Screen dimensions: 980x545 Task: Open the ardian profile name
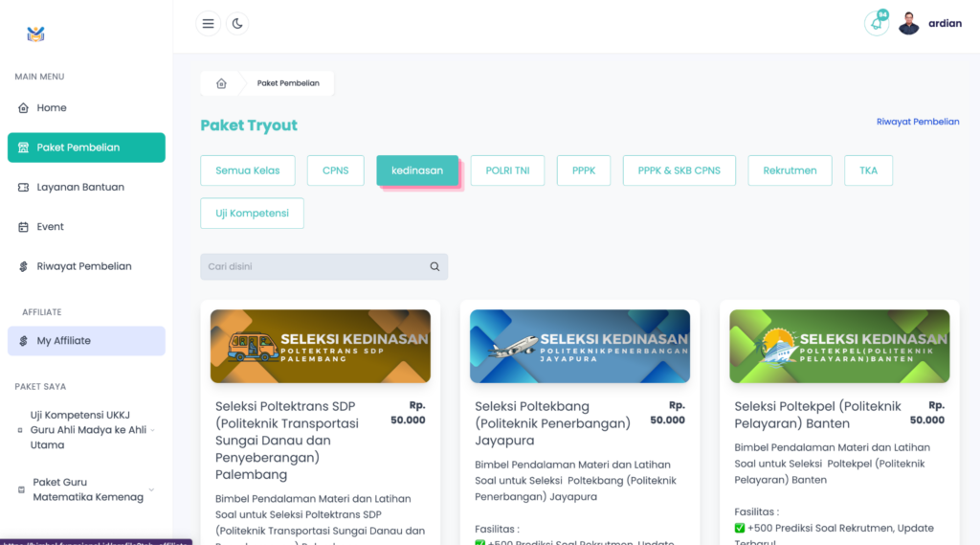(945, 24)
